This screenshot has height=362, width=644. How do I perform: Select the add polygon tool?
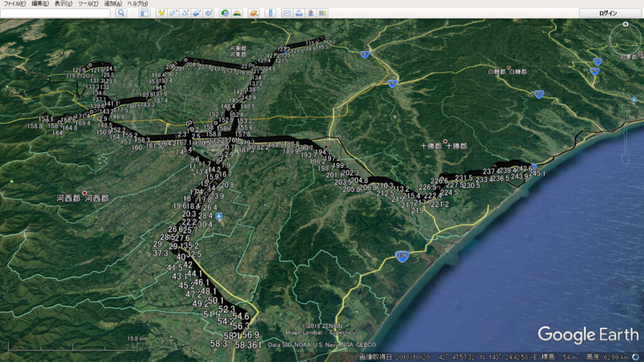pos(173,13)
